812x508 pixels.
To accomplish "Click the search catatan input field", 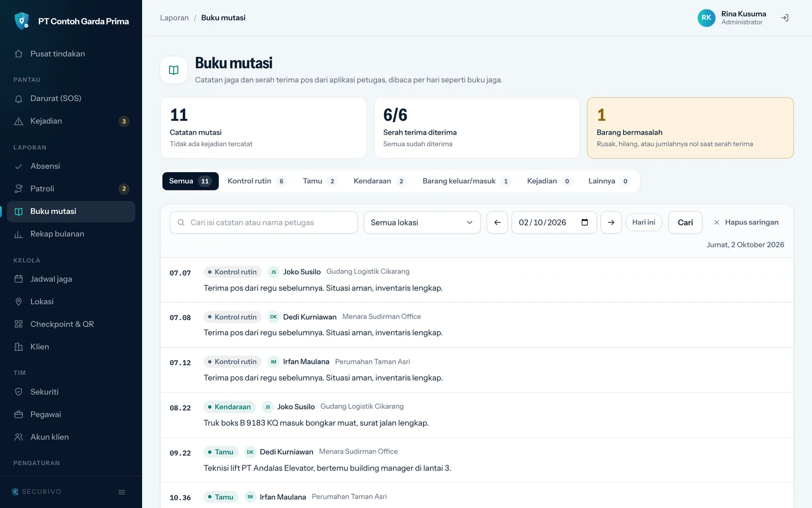I will pyautogui.click(x=263, y=223).
